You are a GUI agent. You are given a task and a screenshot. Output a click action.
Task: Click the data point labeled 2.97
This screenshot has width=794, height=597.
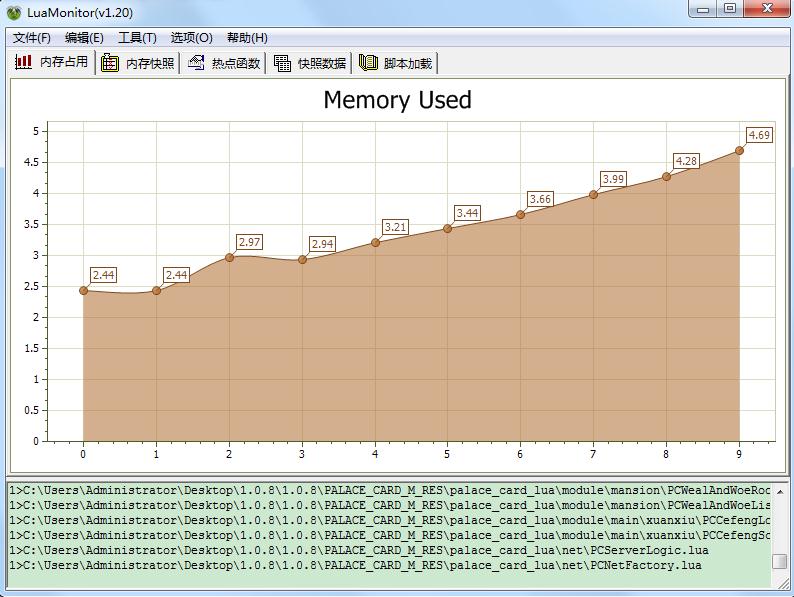[x=229, y=258]
